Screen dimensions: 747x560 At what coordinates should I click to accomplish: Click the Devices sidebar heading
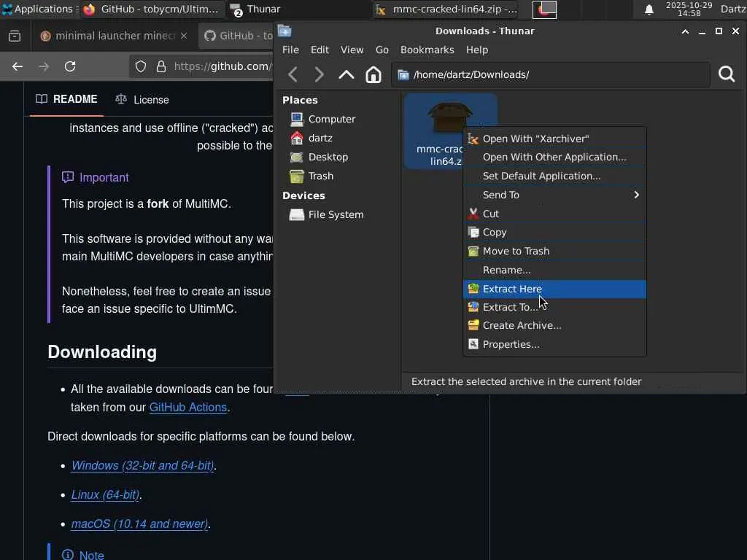click(303, 195)
